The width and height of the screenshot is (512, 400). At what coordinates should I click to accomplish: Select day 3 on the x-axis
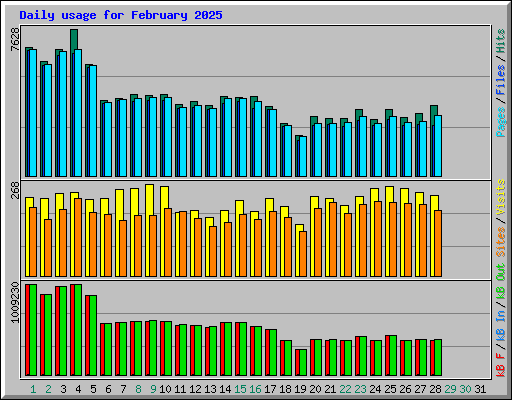click(x=63, y=389)
